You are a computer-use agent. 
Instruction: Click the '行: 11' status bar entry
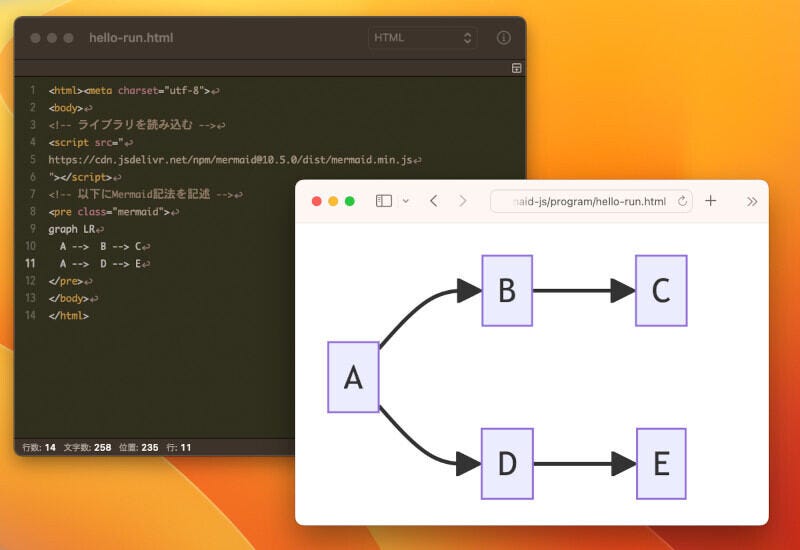click(179, 447)
